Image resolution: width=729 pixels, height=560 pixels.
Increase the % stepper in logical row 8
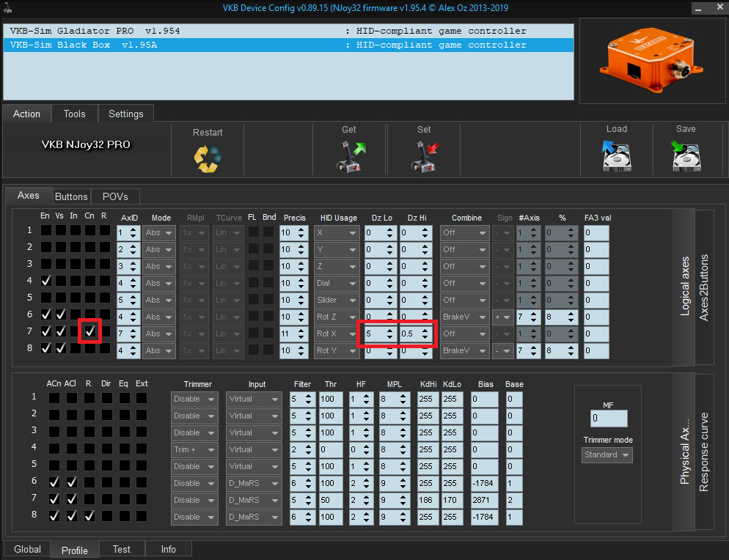point(571,347)
